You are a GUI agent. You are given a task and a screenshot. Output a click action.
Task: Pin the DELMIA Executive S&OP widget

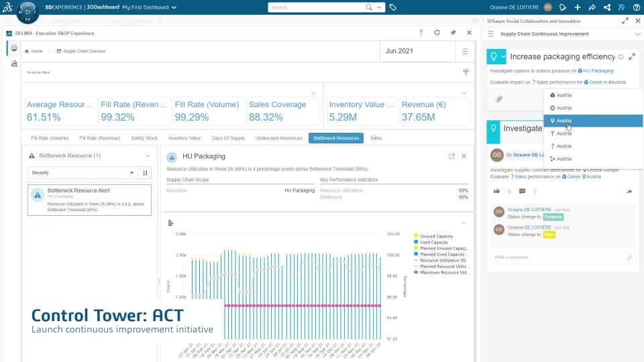tap(453, 33)
